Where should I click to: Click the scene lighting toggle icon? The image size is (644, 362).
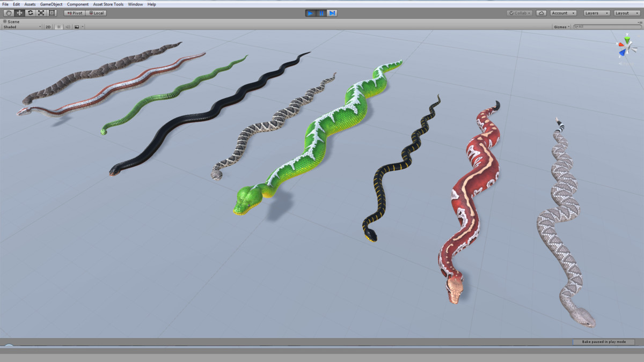tap(59, 26)
